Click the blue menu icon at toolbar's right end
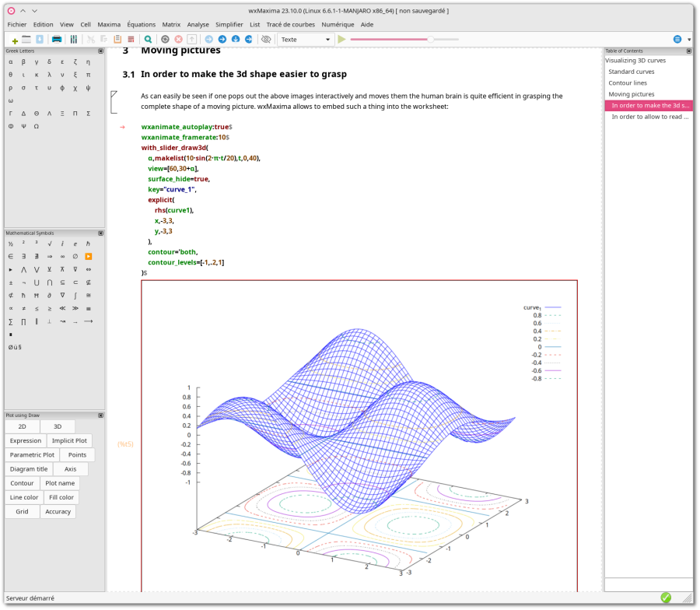700x610 pixels. pyautogui.click(x=677, y=39)
